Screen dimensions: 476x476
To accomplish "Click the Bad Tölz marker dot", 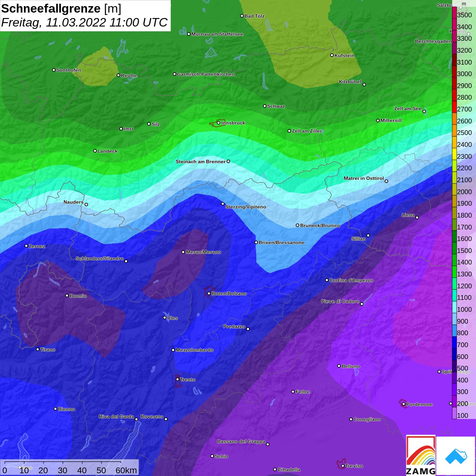I will point(242,16).
